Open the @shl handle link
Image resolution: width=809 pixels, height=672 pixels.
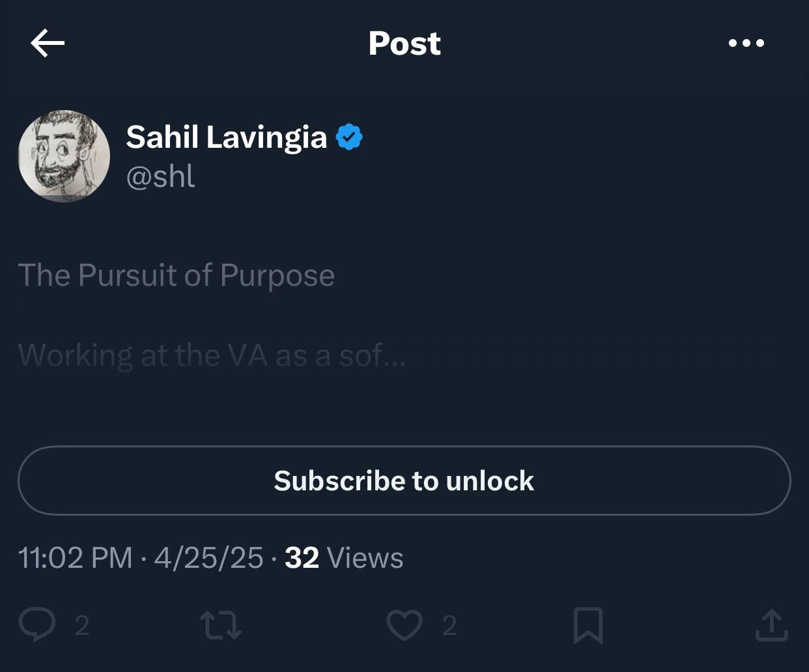coord(160,176)
